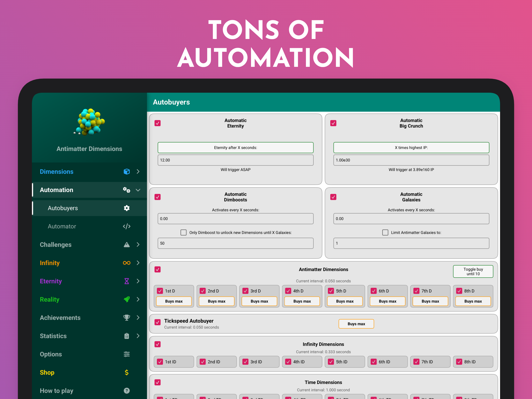Click the Automator code brackets icon

tap(127, 226)
